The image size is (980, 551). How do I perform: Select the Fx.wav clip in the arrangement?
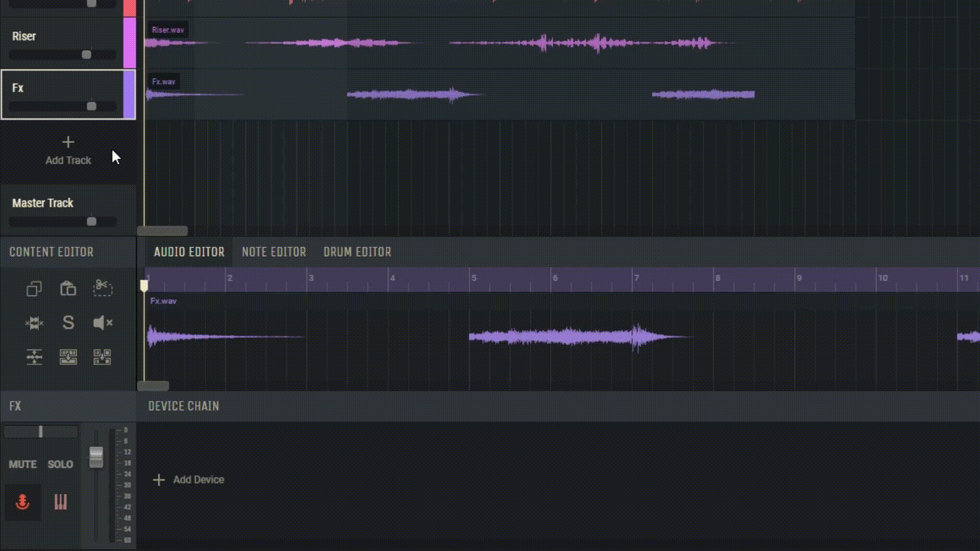[x=500, y=94]
